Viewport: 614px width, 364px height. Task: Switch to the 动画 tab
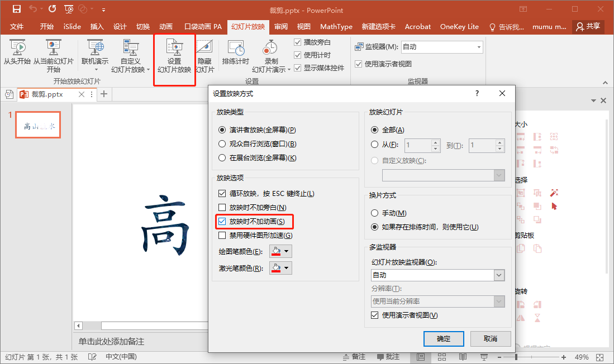(165, 27)
